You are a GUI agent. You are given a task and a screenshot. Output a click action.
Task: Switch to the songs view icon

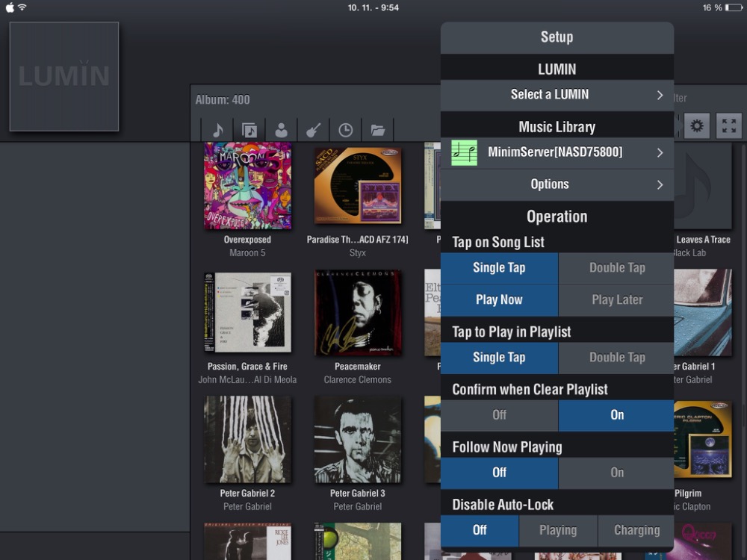click(217, 130)
